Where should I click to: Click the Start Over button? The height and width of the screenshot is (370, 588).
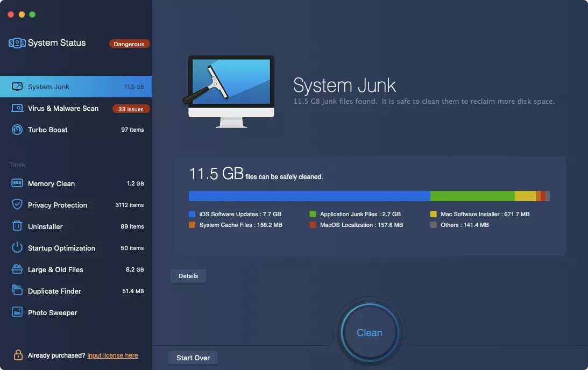[x=193, y=358]
